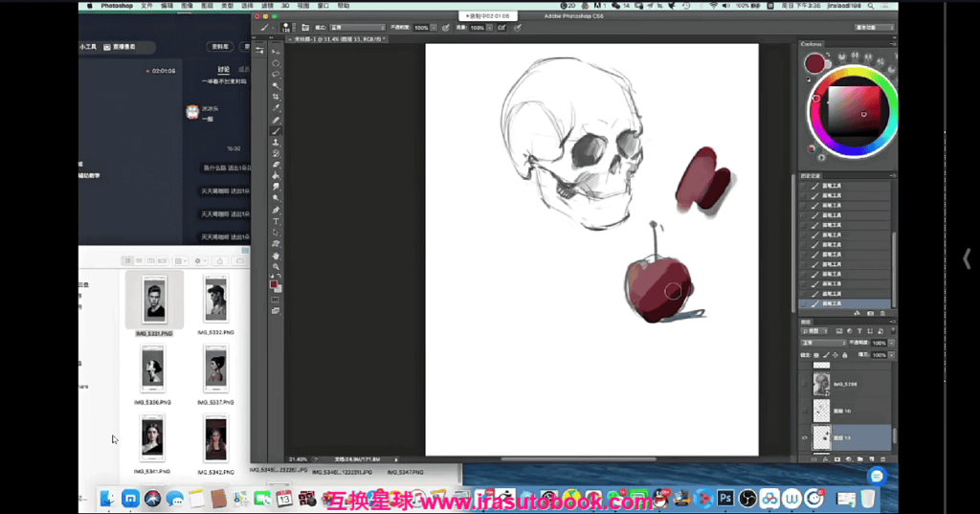980x514 pixels.
Task: Open brush flow slider dropdown arrow
Action: click(x=489, y=28)
